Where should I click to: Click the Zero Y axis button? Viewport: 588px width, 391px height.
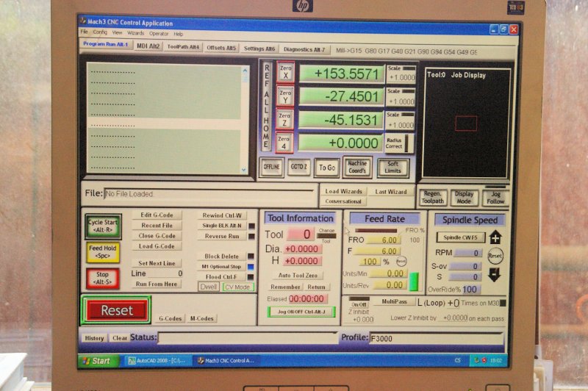(x=285, y=96)
